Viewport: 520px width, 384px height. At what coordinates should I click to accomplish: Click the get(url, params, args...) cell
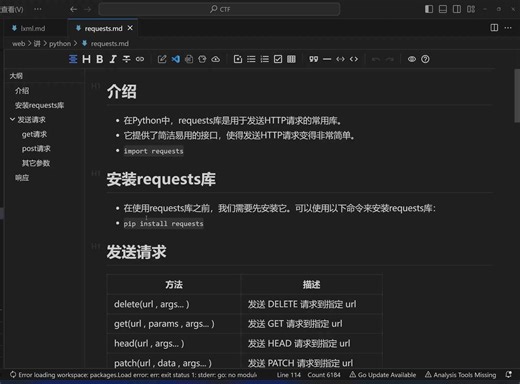point(174,324)
